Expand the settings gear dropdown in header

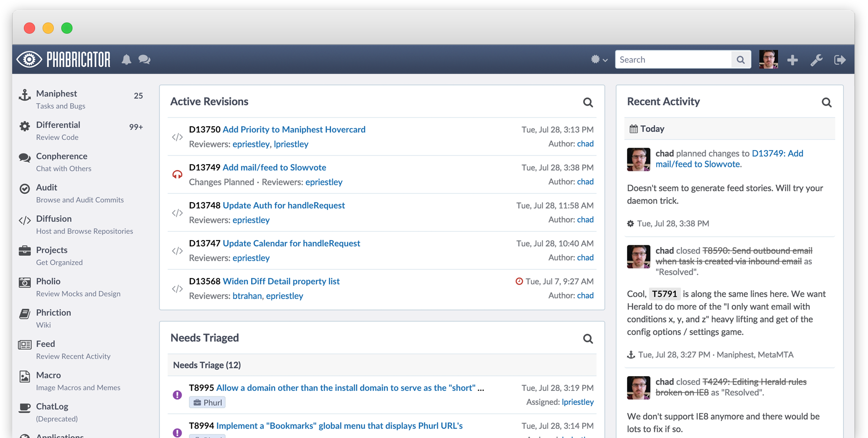coord(599,59)
